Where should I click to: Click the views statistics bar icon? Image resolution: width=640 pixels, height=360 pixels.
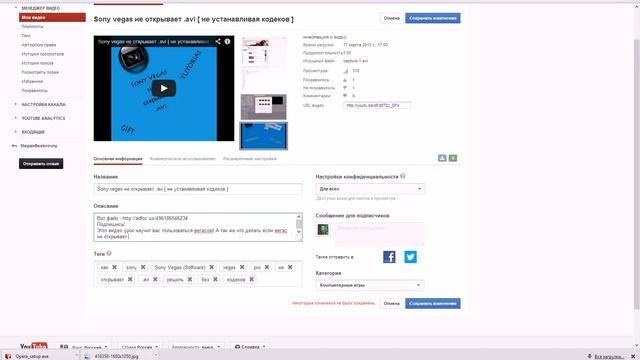pos(346,71)
